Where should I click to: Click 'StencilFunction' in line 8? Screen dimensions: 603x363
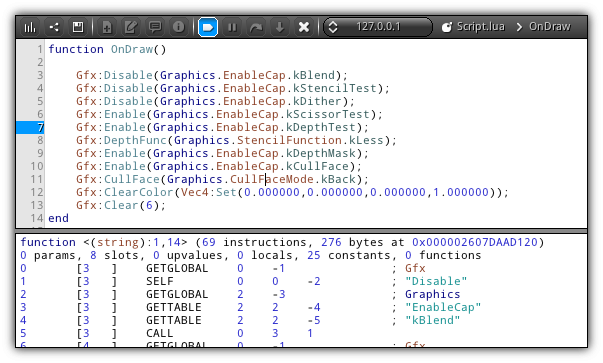[x=289, y=140]
